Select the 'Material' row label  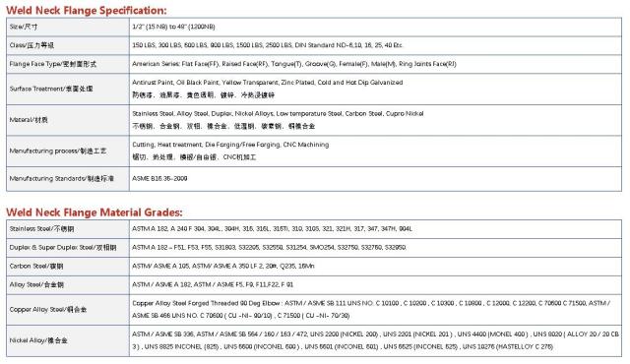29,120
